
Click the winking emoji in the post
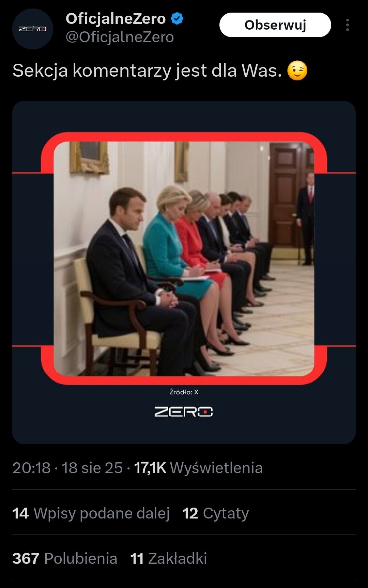tap(297, 71)
